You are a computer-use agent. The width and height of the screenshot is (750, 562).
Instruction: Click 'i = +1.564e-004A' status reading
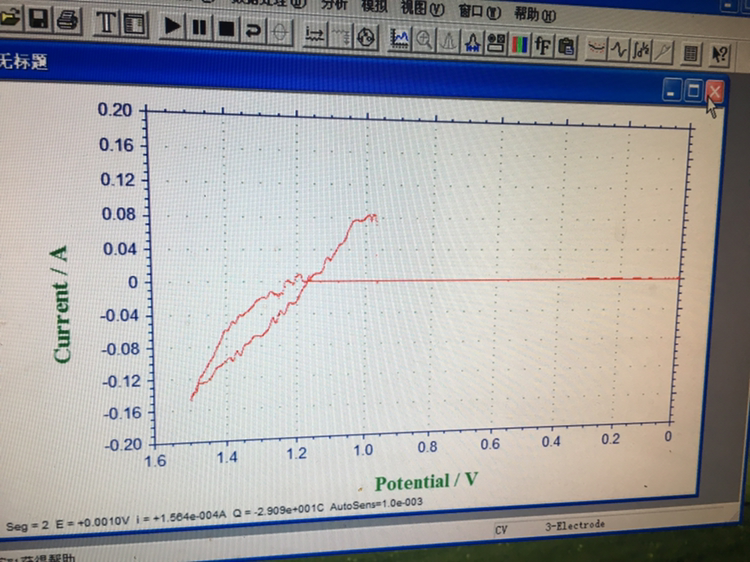tap(181, 517)
